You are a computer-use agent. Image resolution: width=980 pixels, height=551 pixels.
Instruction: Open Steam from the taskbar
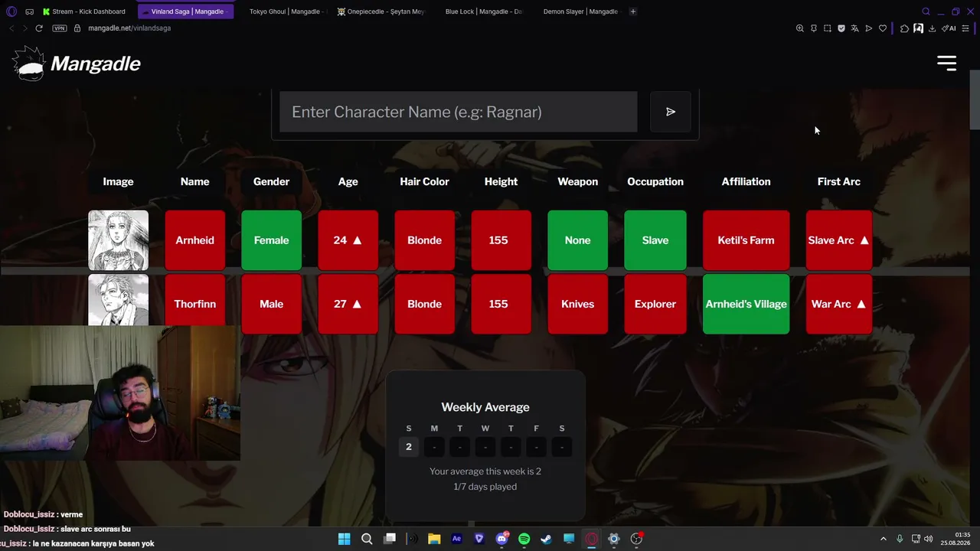coord(546,539)
